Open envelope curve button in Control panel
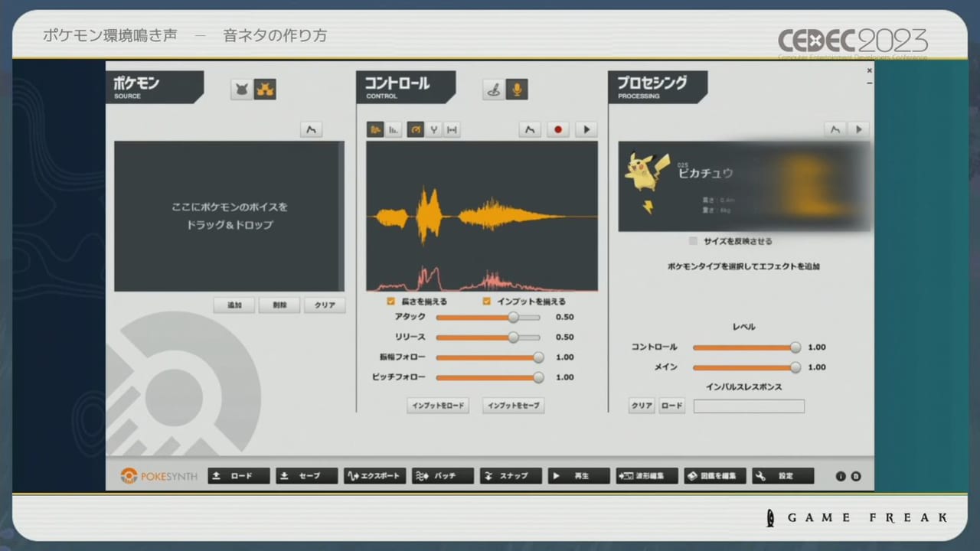Screen dimensions: 980x551 (x=529, y=130)
